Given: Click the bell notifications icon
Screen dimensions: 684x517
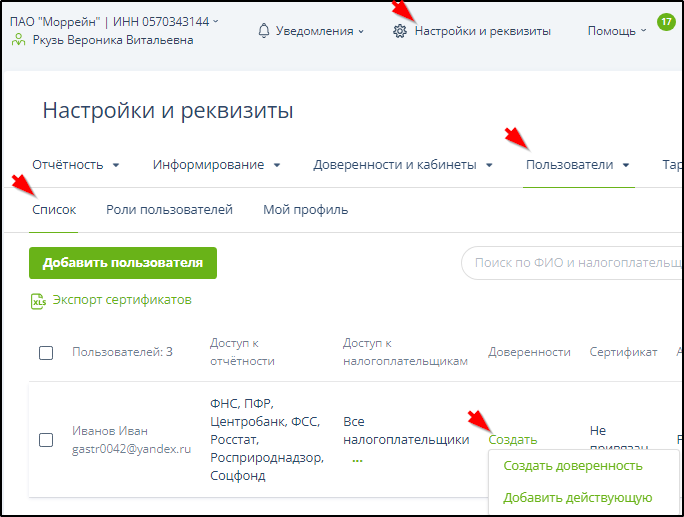Looking at the screenshot, I should [264, 31].
